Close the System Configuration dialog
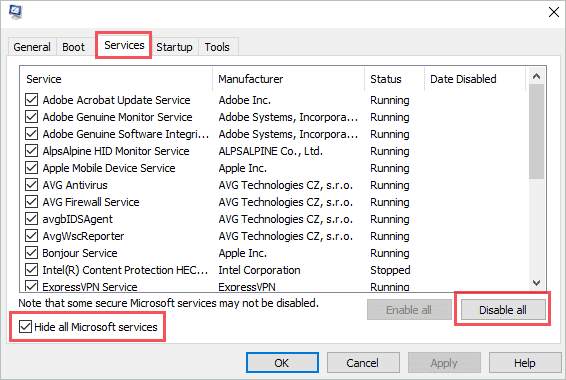This screenshot has height=380, width=566. (x=554, y=12)
